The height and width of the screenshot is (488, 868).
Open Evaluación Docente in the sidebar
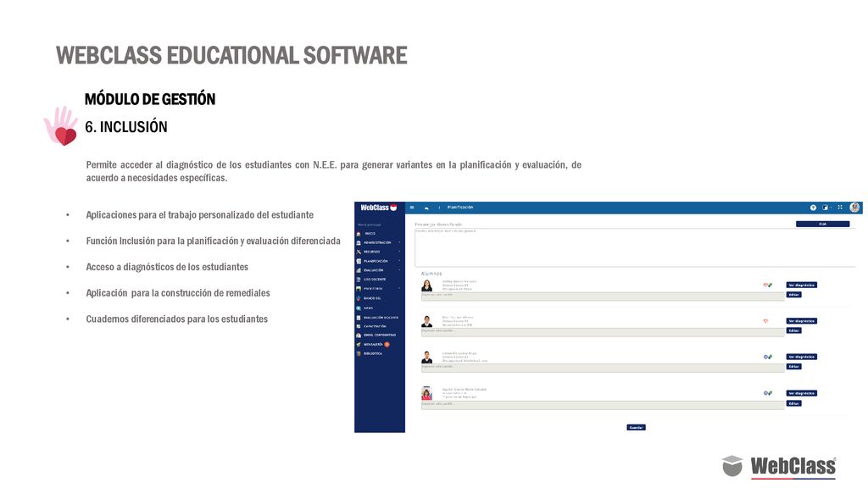pyautogui.click(x=381, y=318)
